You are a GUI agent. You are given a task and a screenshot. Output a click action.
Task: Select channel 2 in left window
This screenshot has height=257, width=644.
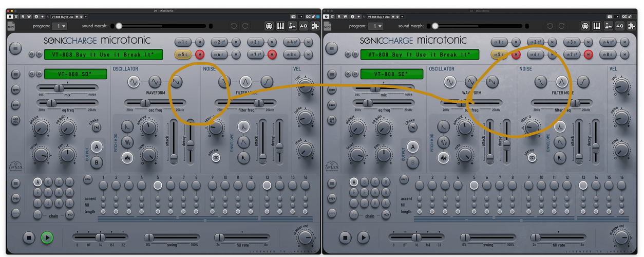click(218, 42)
